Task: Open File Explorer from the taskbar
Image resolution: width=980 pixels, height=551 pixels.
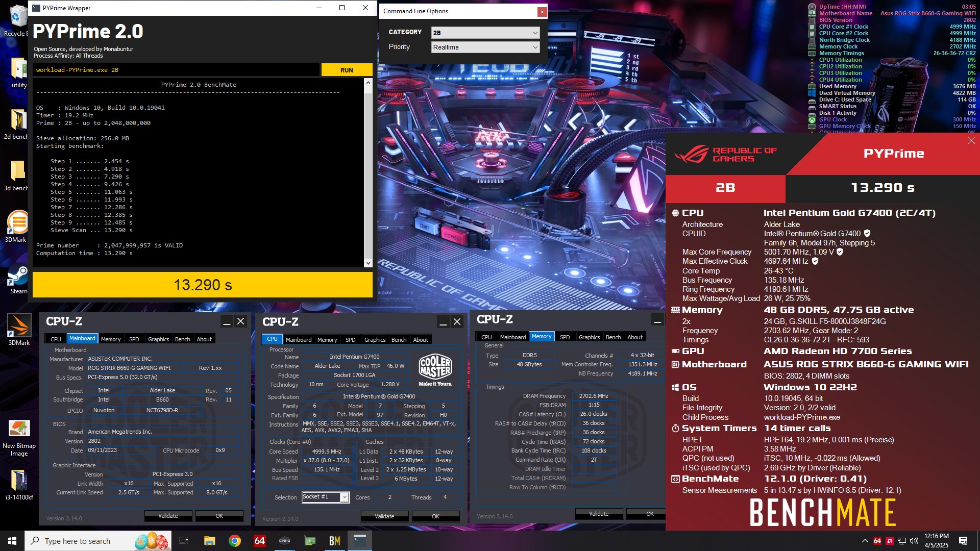Action: [x=209, y=541]
